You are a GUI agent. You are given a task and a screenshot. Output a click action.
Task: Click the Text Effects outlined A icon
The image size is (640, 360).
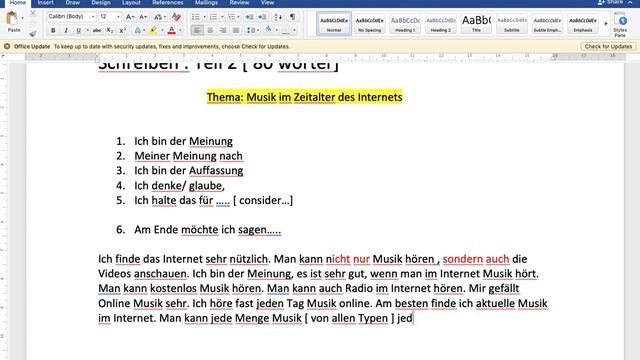point(138,30)
